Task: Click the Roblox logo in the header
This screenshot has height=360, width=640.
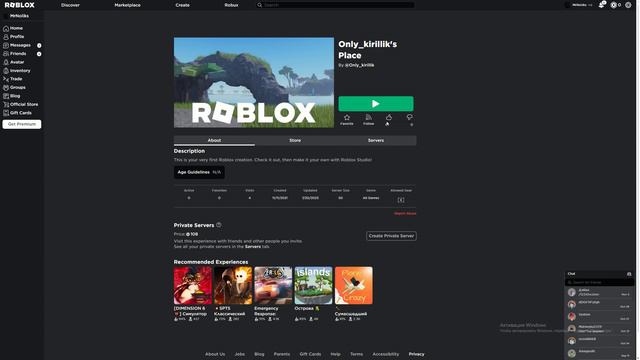Action: click(x=20, y=5)
